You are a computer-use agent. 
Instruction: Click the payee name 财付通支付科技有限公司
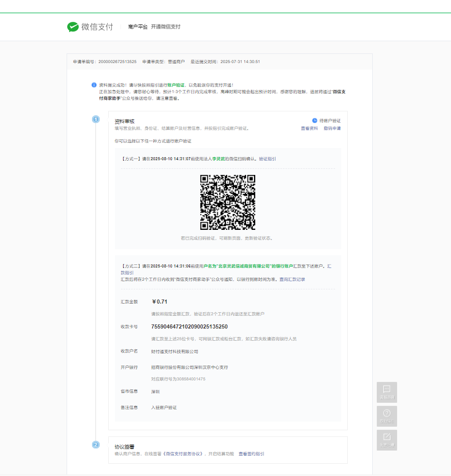pyautogui.click(x=174, y=351)
